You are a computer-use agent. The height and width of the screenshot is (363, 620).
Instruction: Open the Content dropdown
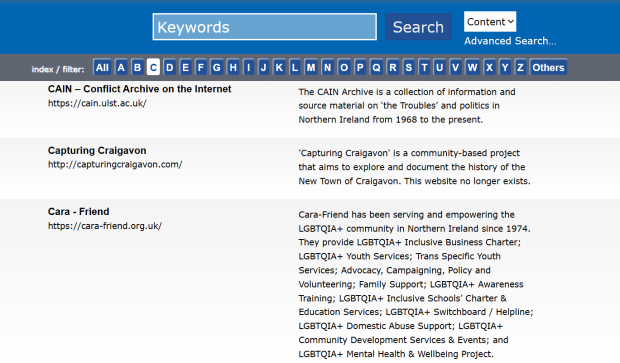click(490, 21)
